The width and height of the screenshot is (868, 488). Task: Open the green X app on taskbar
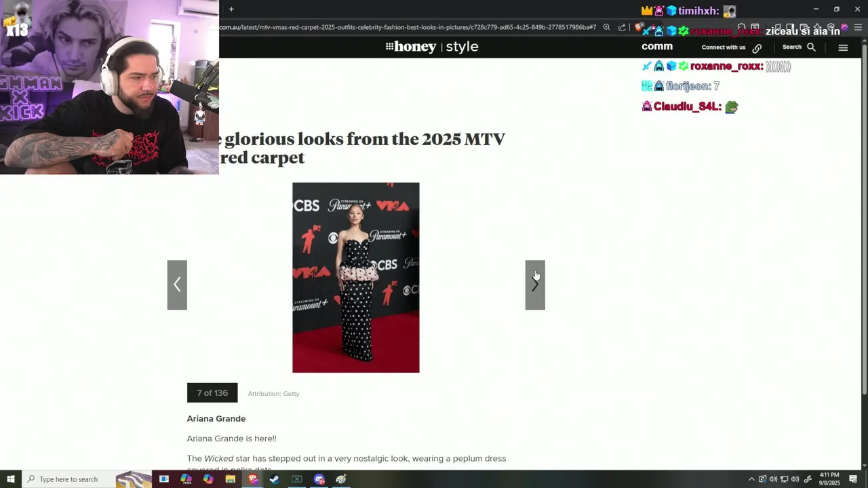[x=297, y=479]
